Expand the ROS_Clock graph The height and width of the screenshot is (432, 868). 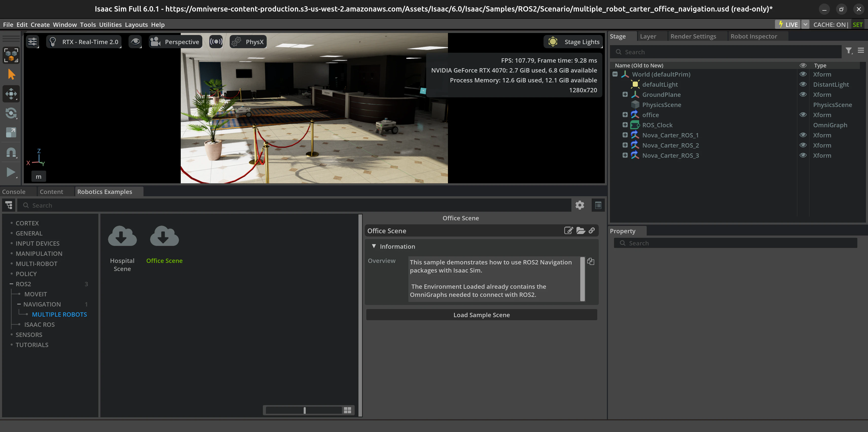coord(625,125)
